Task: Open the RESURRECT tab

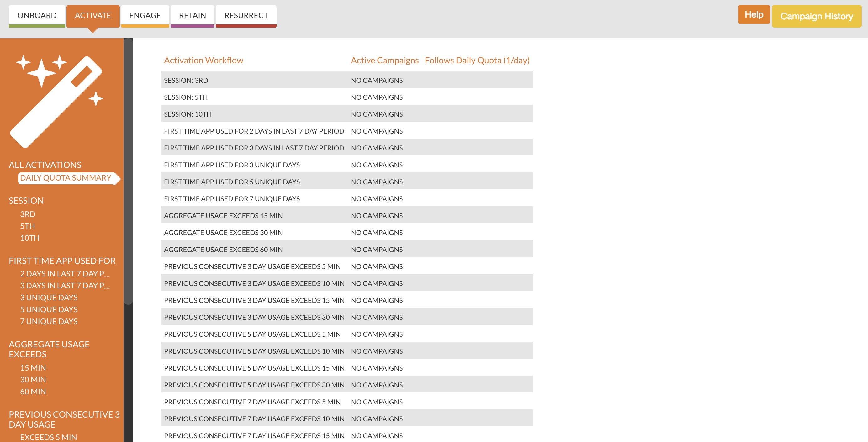Action: click(246, 16)
